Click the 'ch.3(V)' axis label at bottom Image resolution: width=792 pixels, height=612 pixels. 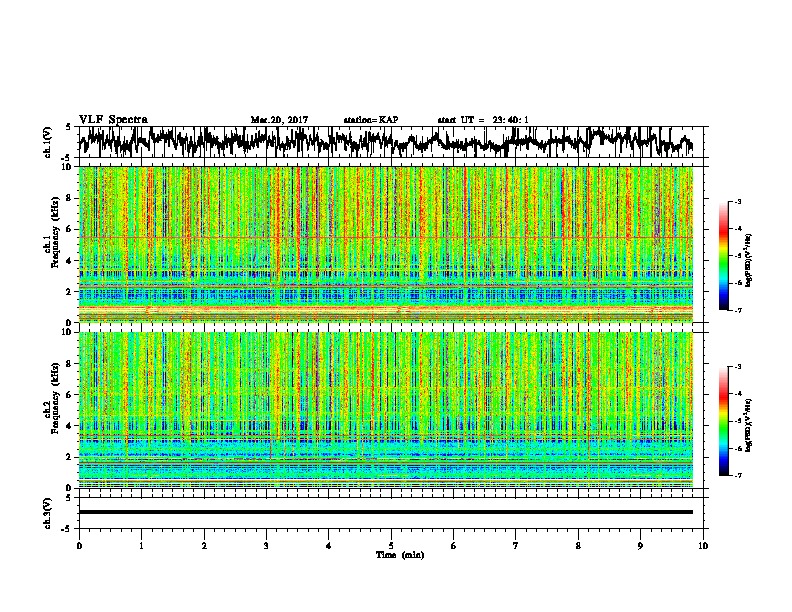click(x=48, y=513)
